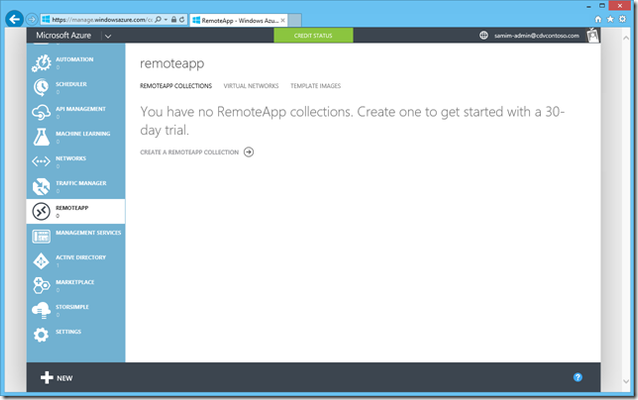Open Management Services icon
The height and width of the screenshot is (400, 638).
[42, 236]
